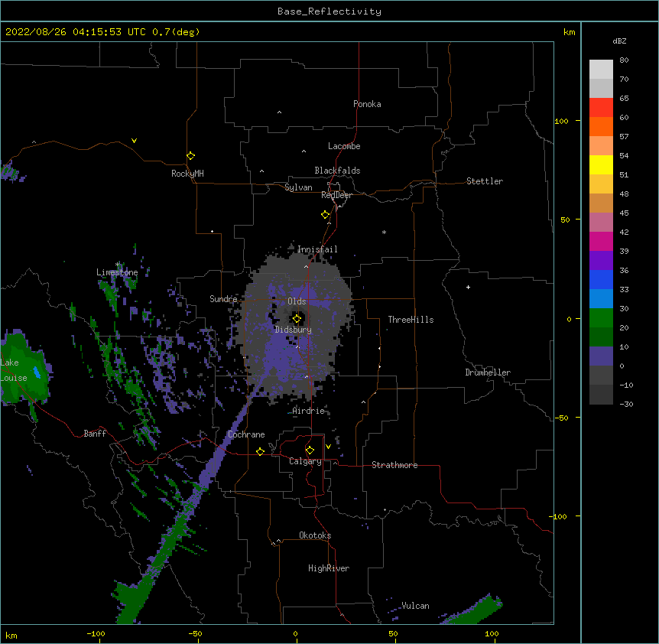Click the Airdrie label
659x644 pixels.
click(x=309, y=411)
